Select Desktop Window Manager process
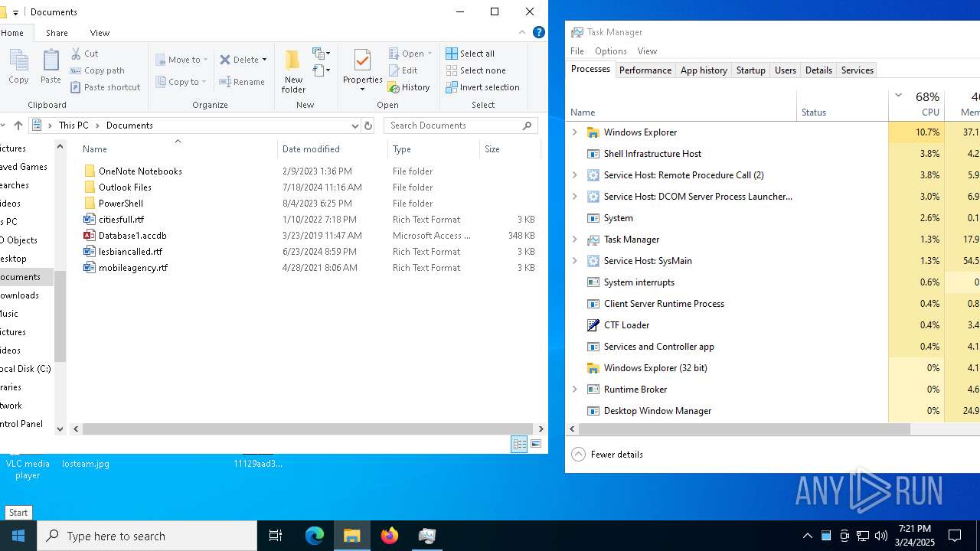The image size is (980, 551). pos(657,411)
